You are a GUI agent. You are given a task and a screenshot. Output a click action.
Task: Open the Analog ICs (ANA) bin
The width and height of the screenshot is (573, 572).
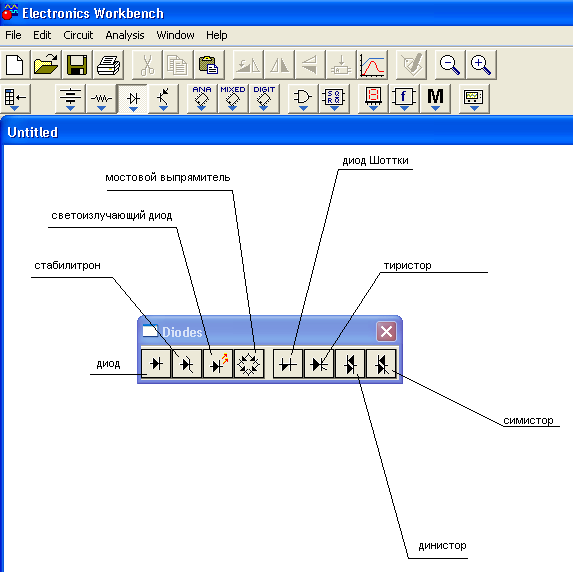202,99
